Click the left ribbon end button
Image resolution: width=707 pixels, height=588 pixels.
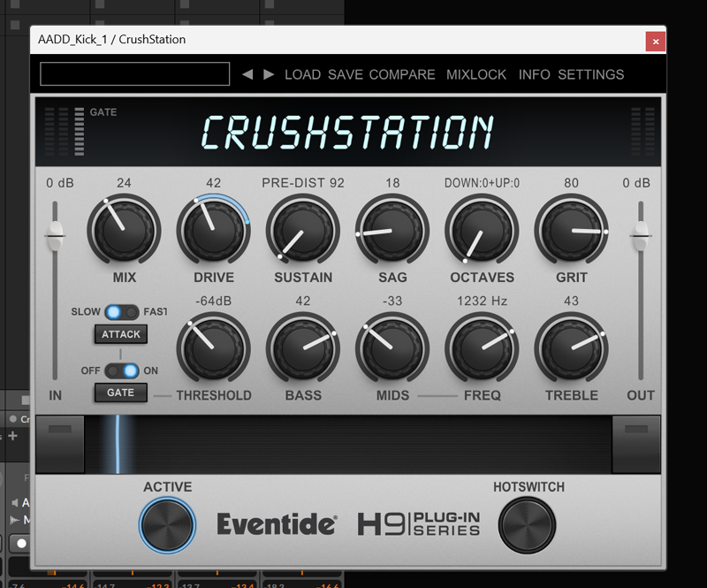60,444
